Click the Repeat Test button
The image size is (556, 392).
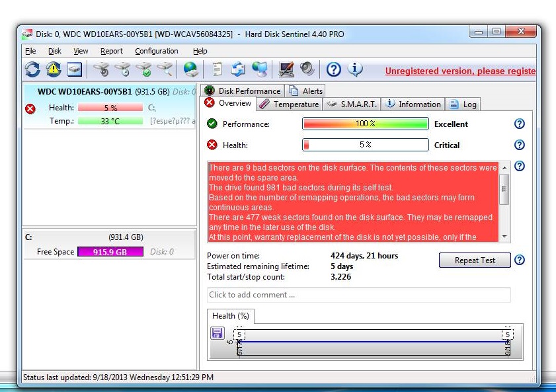(x=475, y=260)
